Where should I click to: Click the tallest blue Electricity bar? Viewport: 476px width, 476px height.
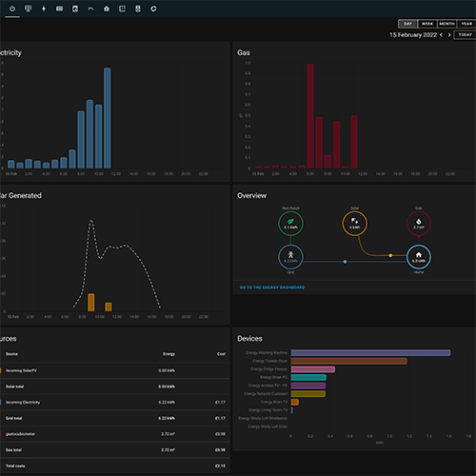[x=108, y=118]
